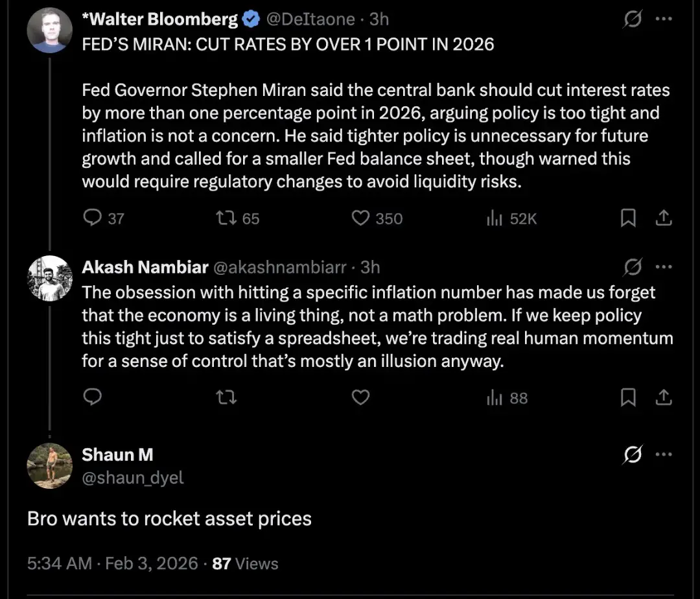Reply to Akash Nambiar's comment
The height and width of the screenshot is (599, 700).
[x=93, y=397]
